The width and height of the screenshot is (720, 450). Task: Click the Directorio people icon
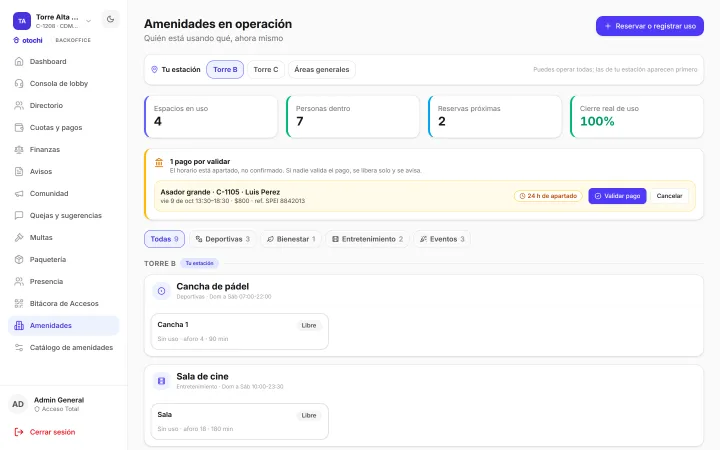pyautogui.click(x=19, y=106)
